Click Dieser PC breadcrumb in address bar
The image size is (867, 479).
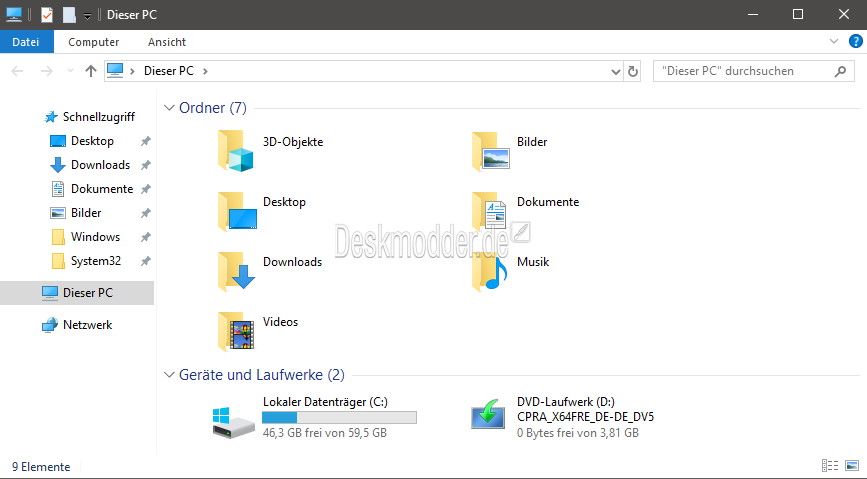click(x=169, y=71)
